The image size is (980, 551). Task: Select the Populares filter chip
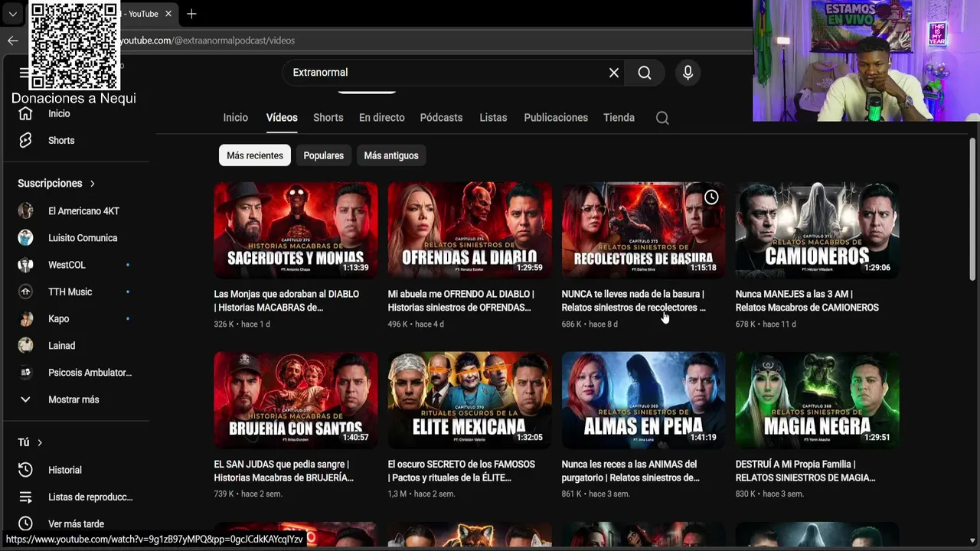coord(323,155)
